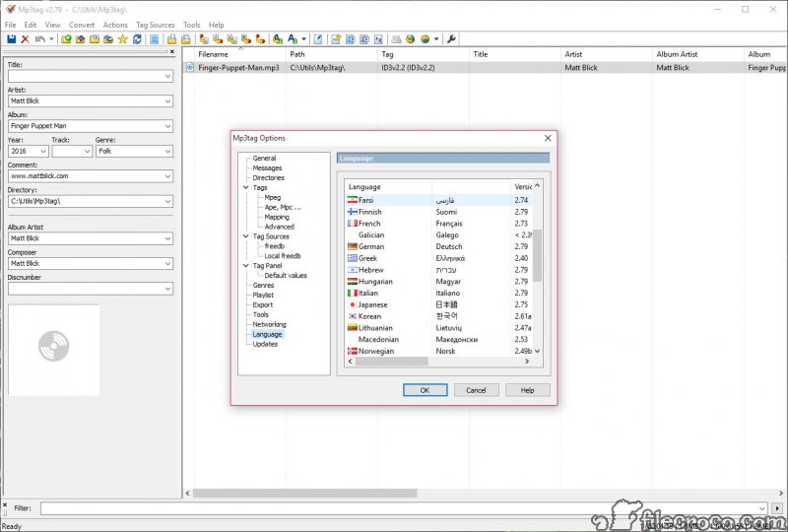Click the red X Remove tag icon

pyautogui.click(x=26, y=39)
